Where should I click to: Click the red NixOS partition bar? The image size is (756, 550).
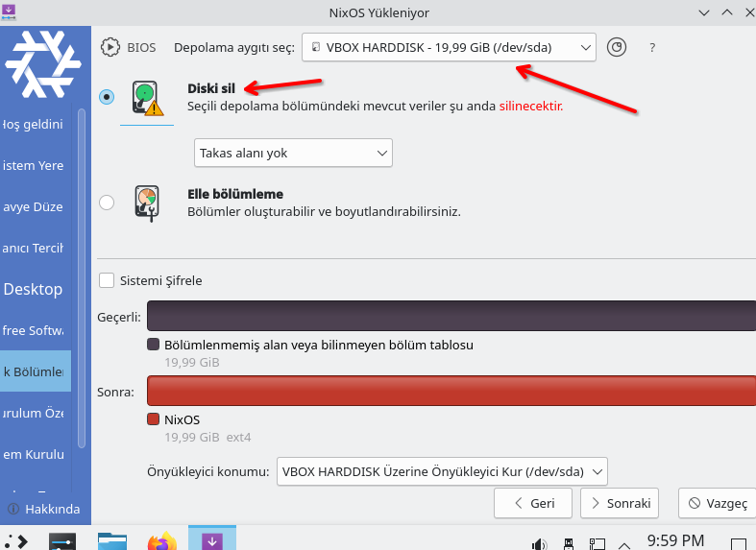[x=451, y=391]
